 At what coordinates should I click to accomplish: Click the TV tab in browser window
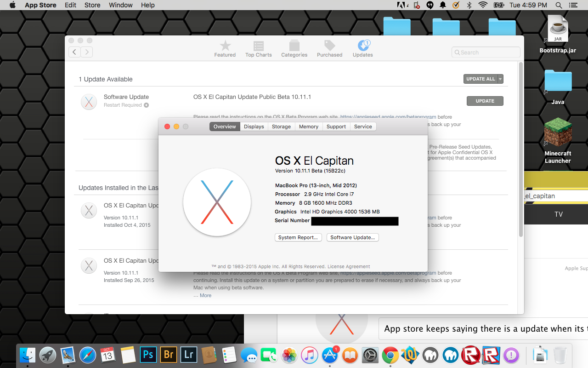[x=559, y=214]
